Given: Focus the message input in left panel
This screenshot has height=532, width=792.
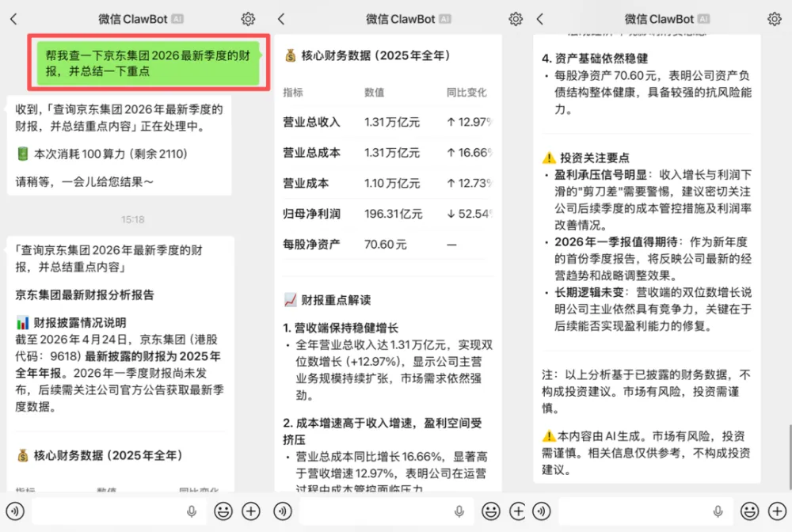Looking at the screenshot, I should point(120,511).
